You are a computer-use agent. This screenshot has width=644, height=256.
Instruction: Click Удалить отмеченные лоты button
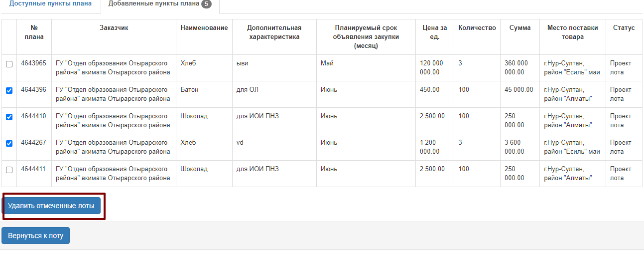click(51, 206)
